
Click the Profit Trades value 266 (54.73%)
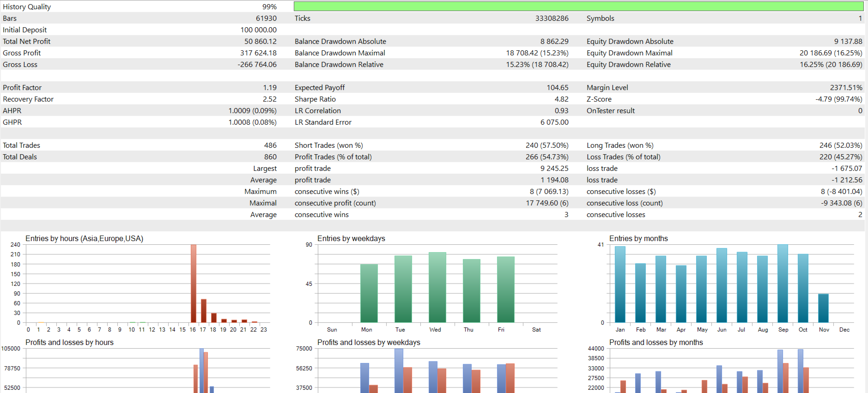(547, 157)
